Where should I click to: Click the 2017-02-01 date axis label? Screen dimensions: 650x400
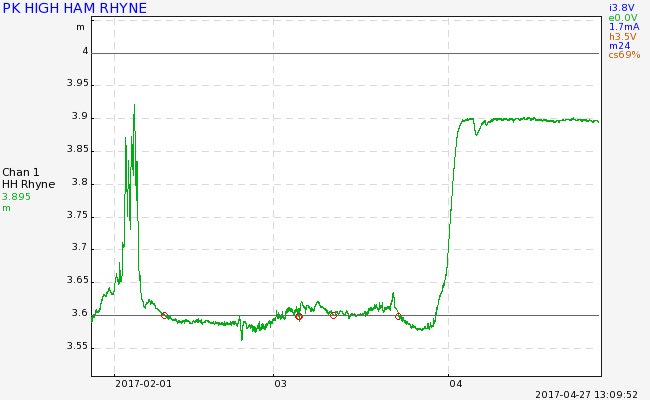point(143,383)
